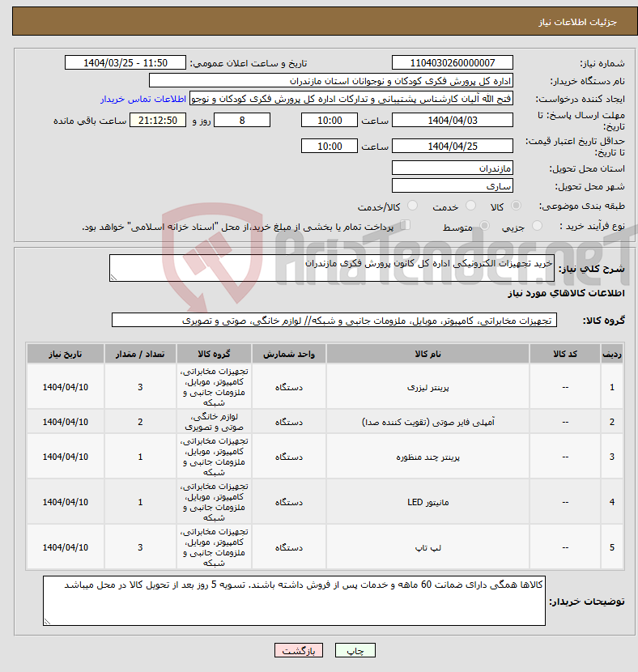
Task: Click the 10:00 time field for price validity
Action: (x=329, y=146)
